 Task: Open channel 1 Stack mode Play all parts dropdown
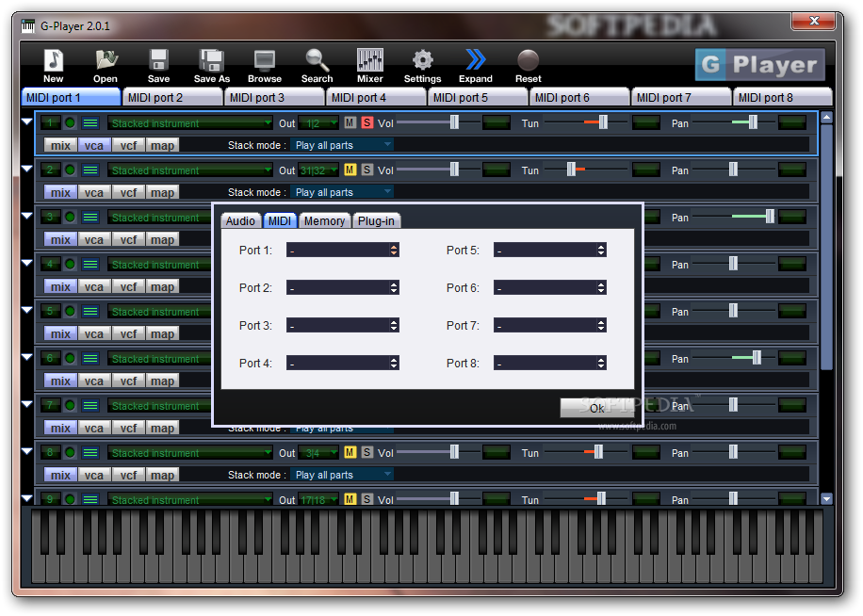(x=342, y=145)
